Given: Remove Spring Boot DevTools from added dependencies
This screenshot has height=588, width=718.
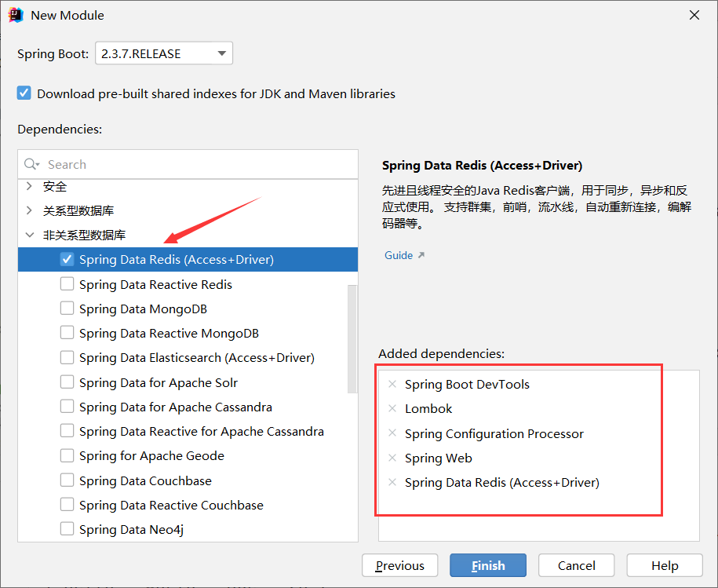Looking at the screenshot, I should tap(392, 384).
